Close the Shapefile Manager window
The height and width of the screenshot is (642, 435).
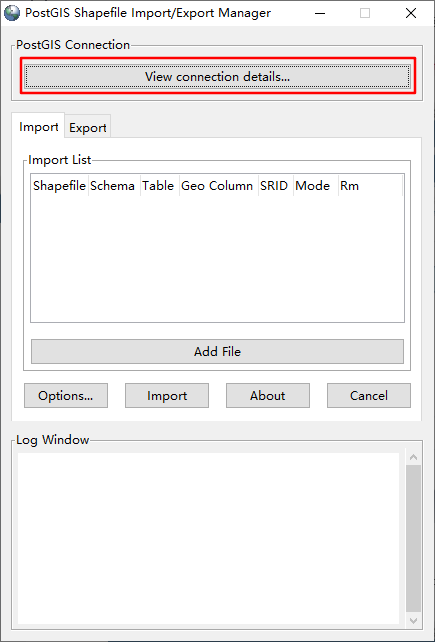click(411, 13)
